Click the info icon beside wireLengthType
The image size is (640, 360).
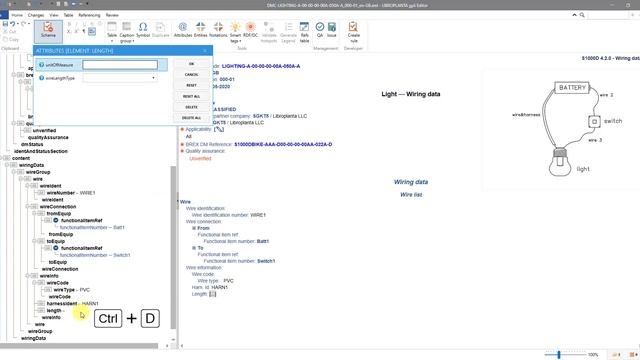pos(41,78)
